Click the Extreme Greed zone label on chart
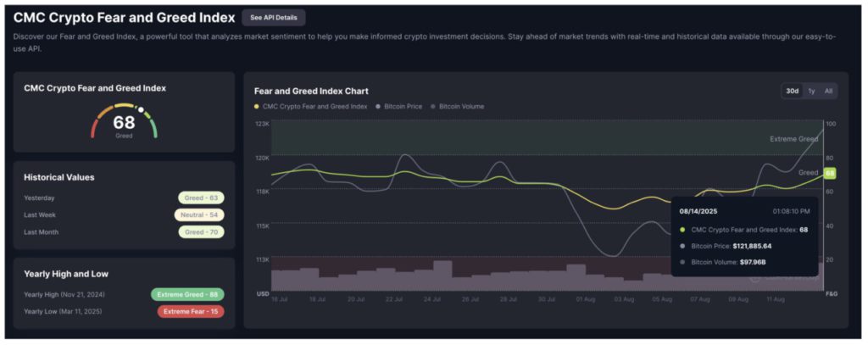 click(793, 138)
